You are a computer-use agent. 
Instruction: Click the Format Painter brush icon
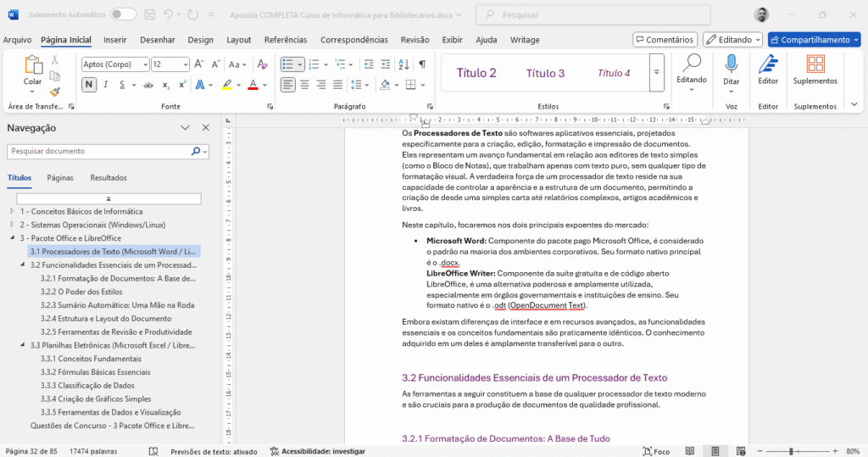tap(55, 92)
